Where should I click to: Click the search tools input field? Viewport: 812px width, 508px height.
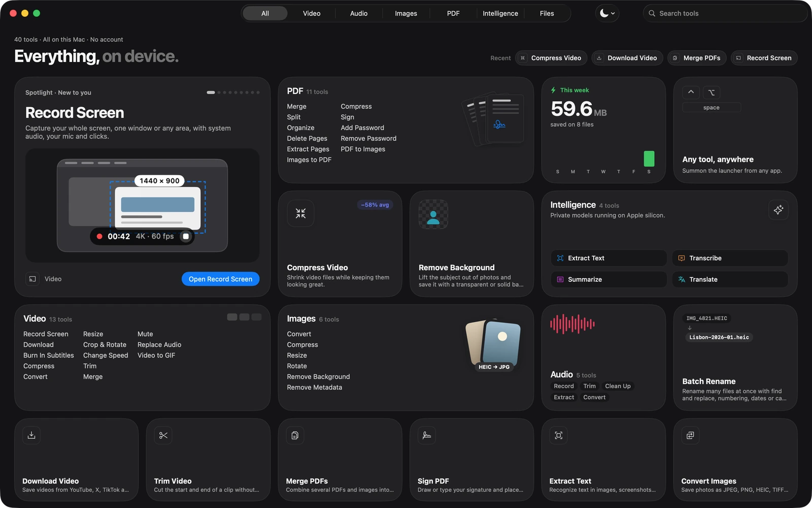coord(725,13)
